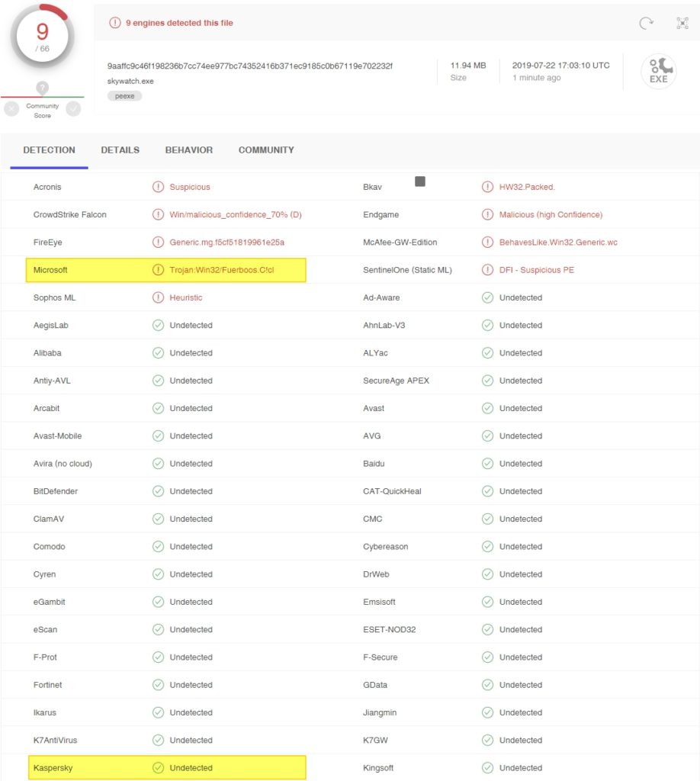The width and height of the screenshot is (700, 781).
Task: Click the warning icon in Endgame row
Action: (487, 214)
